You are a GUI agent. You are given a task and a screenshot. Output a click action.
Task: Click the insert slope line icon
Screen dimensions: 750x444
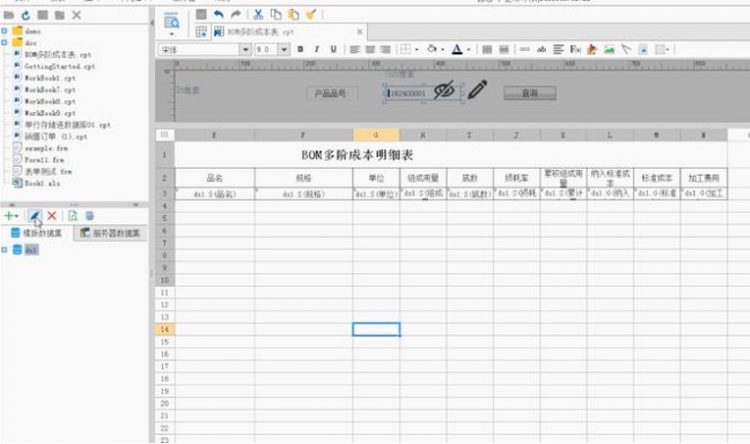click(626, 49)
